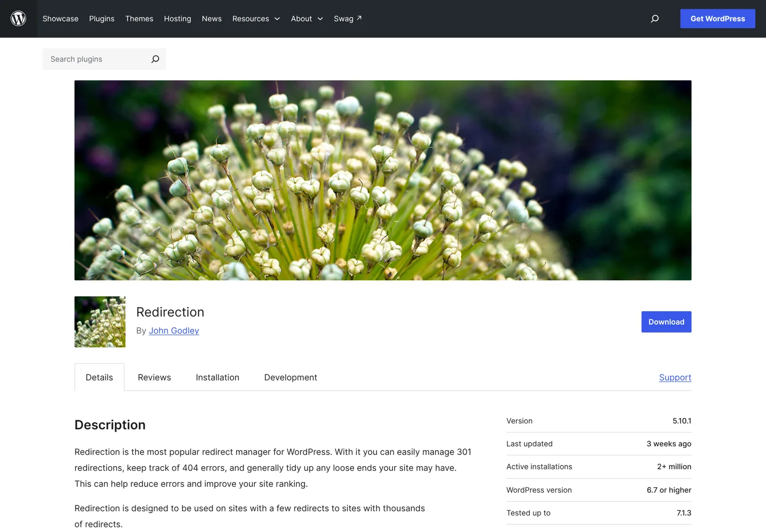Click the '6.7 or higher' WordPress version value
This screenshot has width=766, height=532.
pos(669,490)
